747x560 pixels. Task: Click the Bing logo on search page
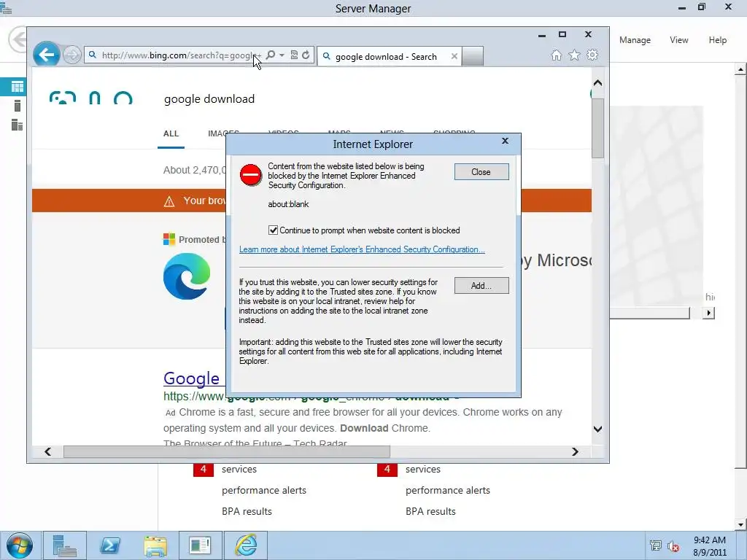[x=90, y=98]
